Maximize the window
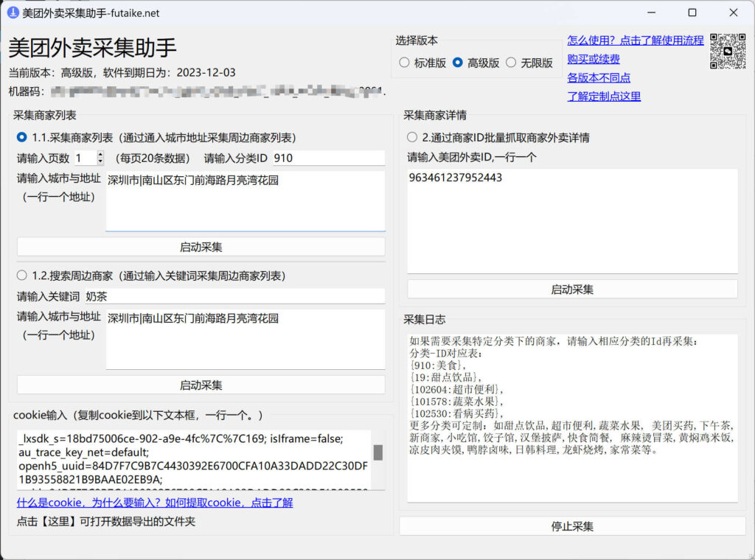 click(692, 13)
